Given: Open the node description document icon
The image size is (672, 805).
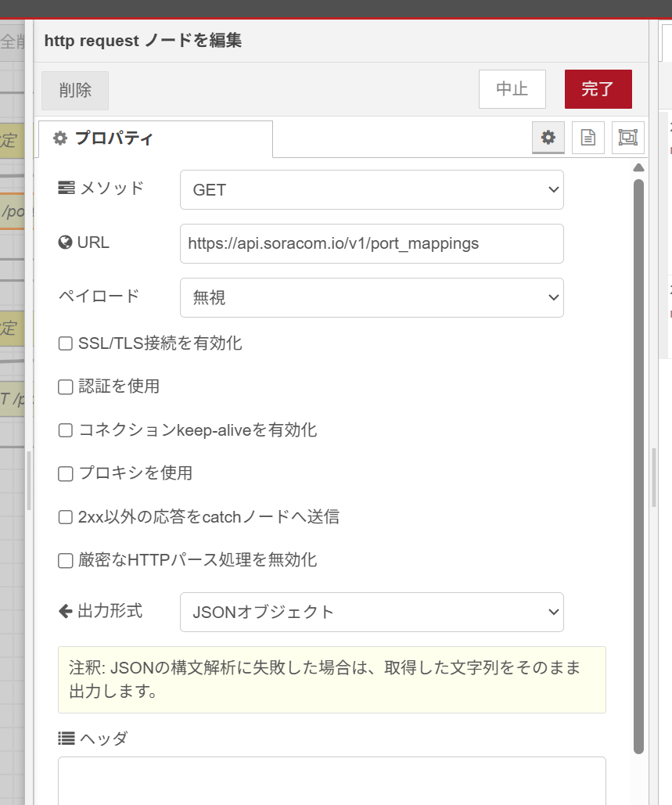Looking at the screenshot, I should pyautogui.click(x=588, y=138).
